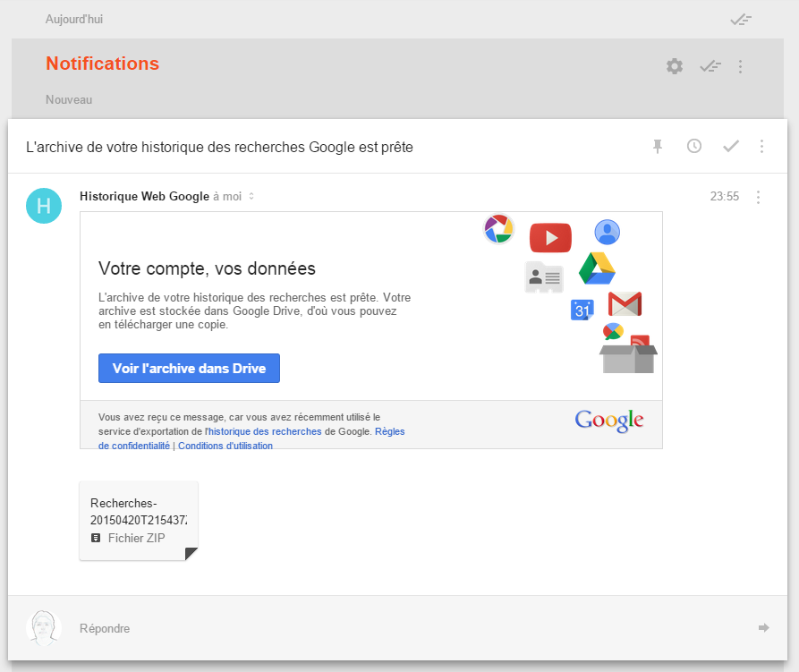Pin the Google search history archive email

click(x=658, y=147)
